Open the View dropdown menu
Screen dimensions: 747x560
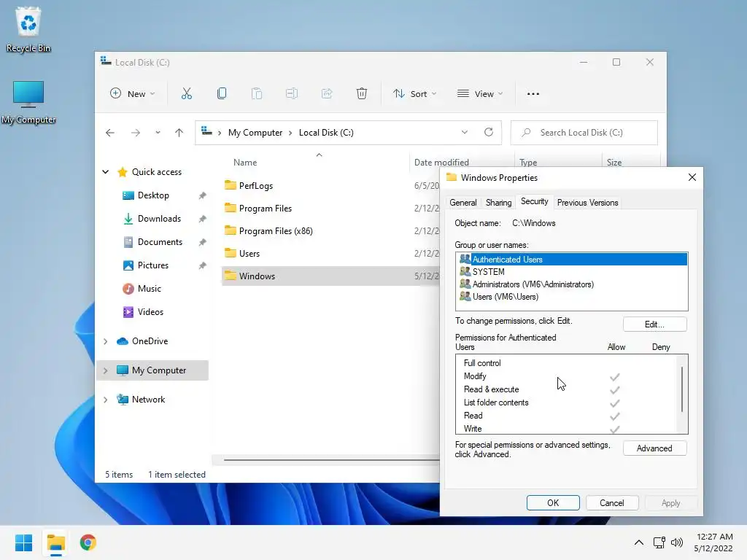pos(480,94)
